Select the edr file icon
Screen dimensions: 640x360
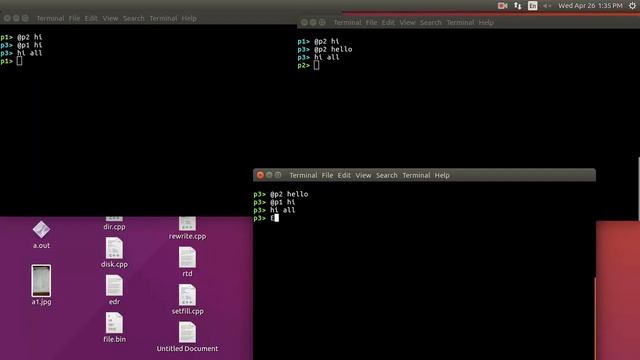point(114,285)
